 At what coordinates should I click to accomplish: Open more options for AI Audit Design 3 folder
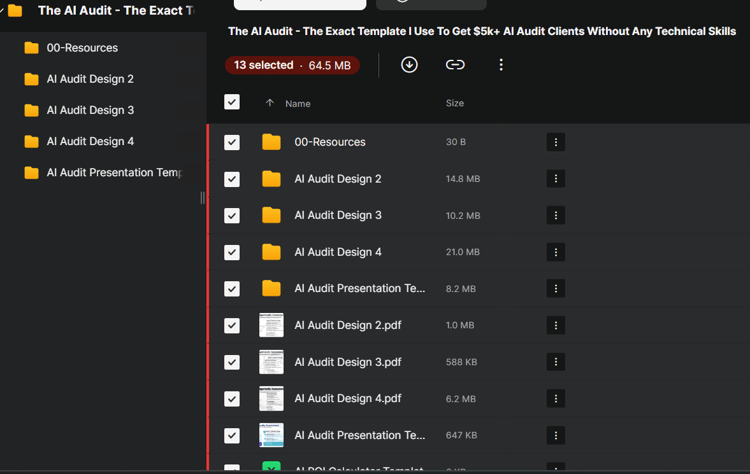(x=556, y=215)
